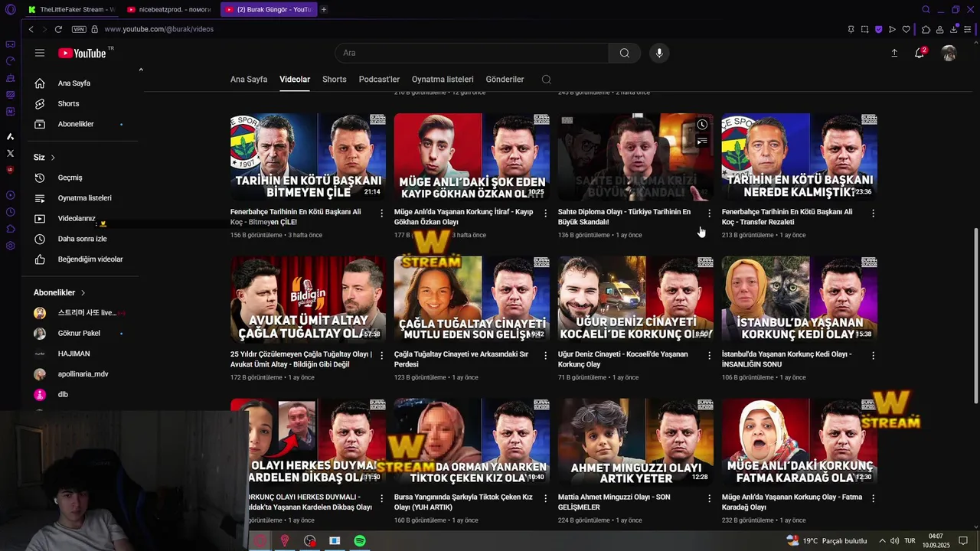Open volume control in the system tray
The image size is (980, 551).
point(895,541)
